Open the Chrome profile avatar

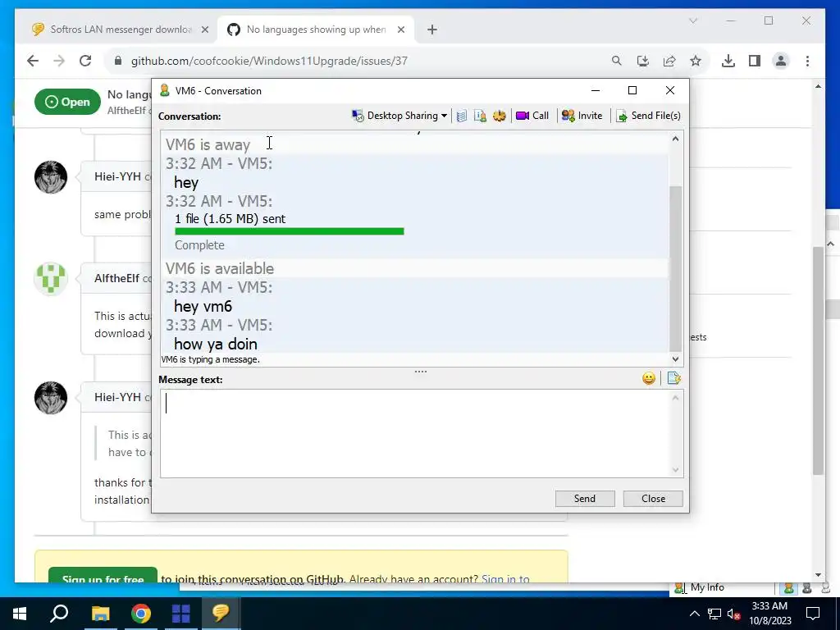[781, 61]
